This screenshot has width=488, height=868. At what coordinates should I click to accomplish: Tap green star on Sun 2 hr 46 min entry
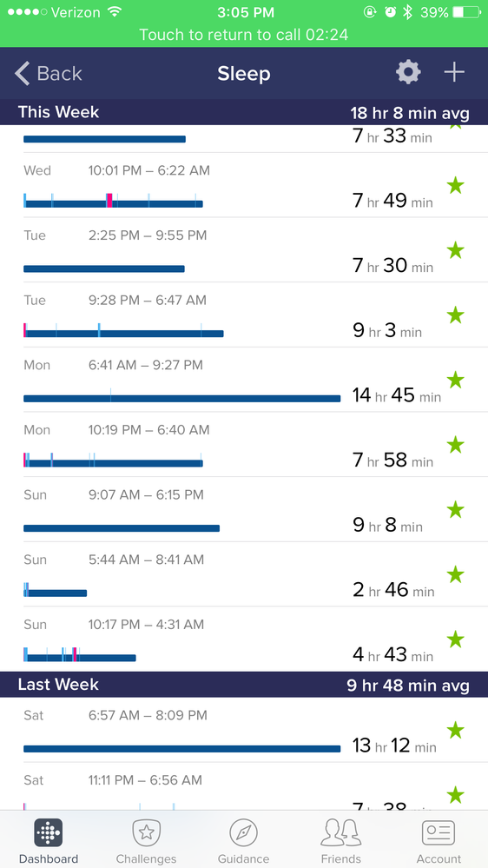455,574
